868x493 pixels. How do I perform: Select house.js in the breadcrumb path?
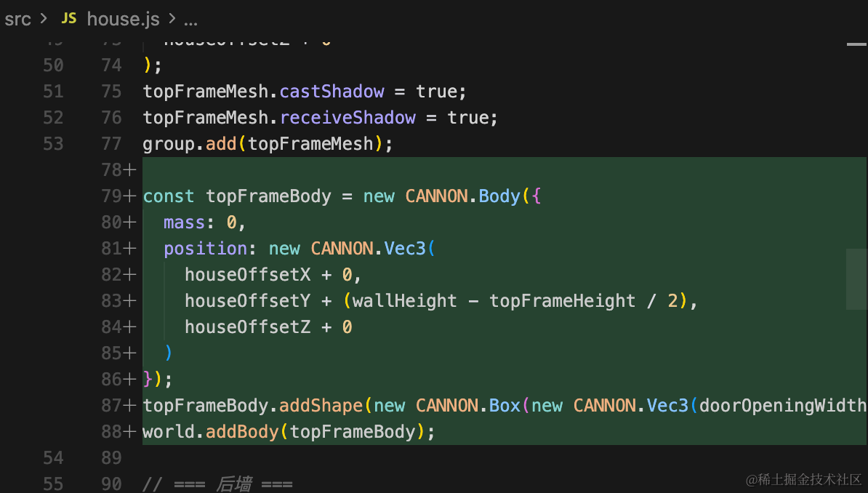(x=123, y=20)
